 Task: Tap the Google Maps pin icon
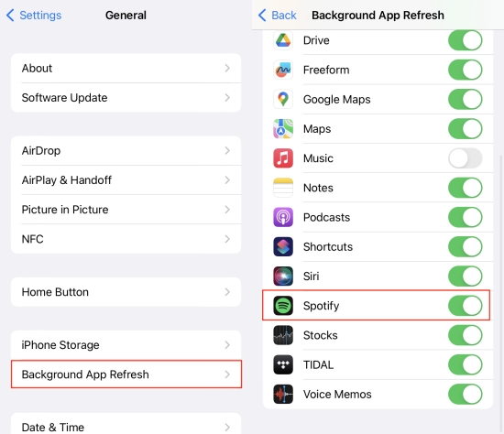point(283,99)
